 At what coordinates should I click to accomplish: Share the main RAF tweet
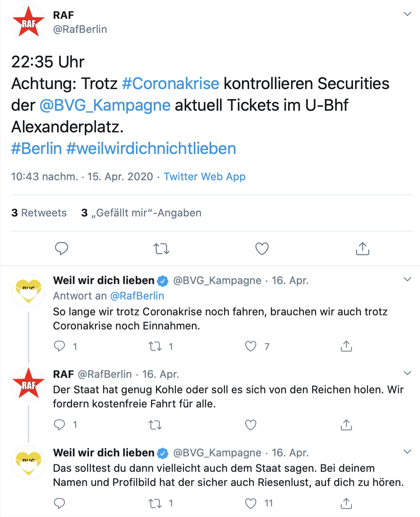[x=363, y=249]
